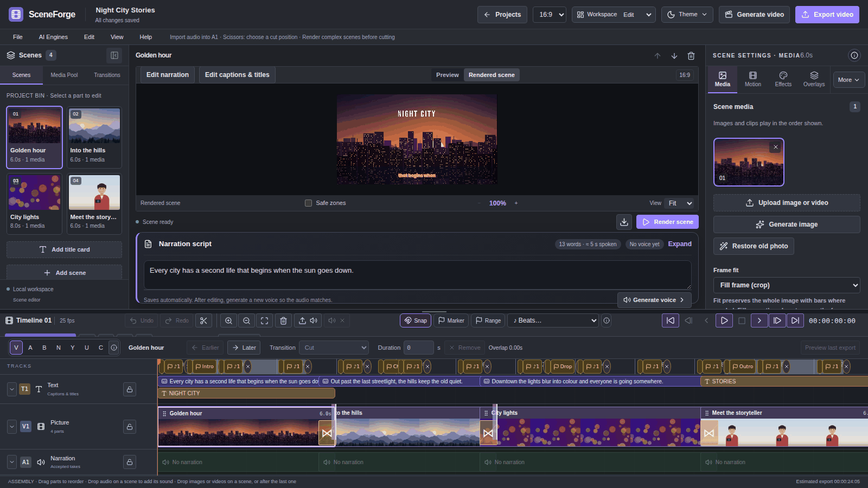
Task: Open the File menu
Action: [x=18, y=37]
